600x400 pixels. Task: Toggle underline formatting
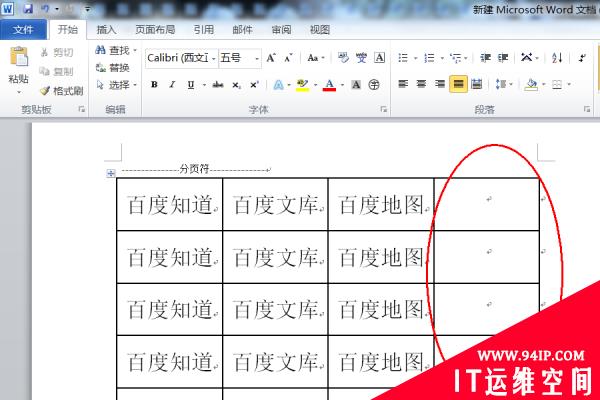(191, 85)
